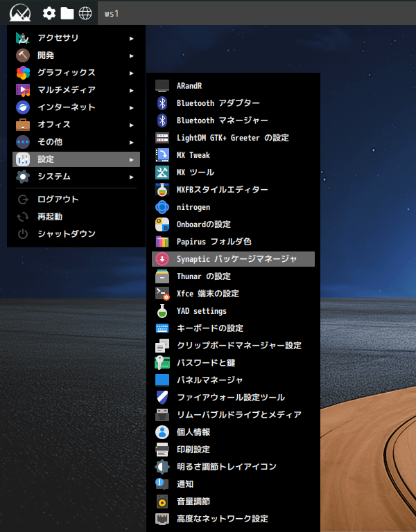
Task: Click the ARandR monitor icon
Action: pos(162,86)
